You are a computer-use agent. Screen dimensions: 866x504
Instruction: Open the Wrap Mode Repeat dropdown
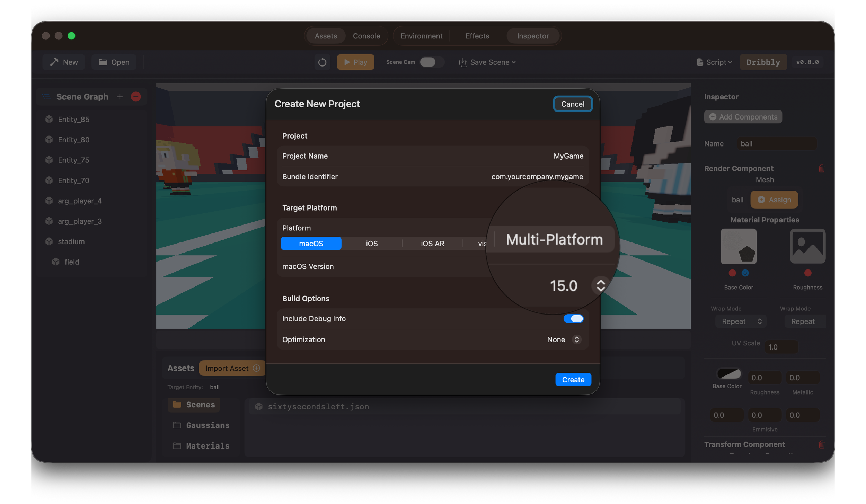point(741,321)
